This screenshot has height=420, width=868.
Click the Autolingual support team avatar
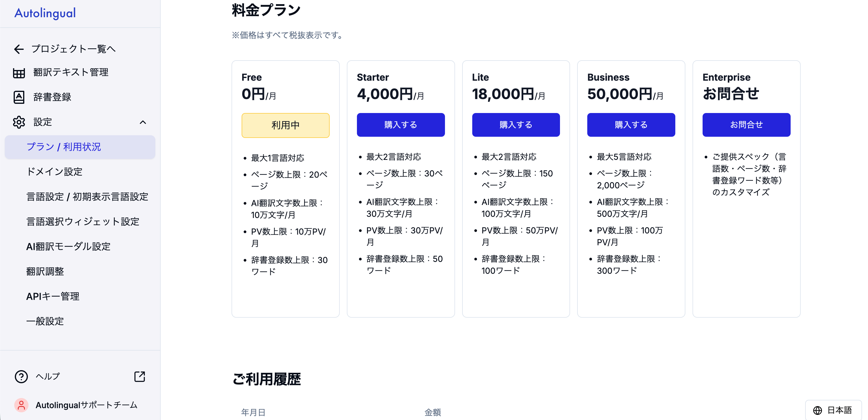[x=21, y=405]
